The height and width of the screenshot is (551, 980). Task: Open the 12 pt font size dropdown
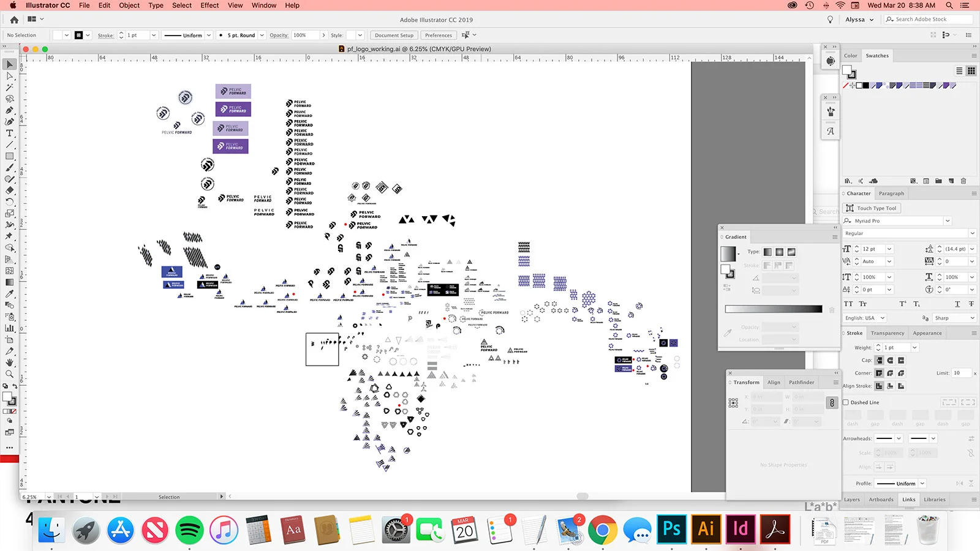889,249
